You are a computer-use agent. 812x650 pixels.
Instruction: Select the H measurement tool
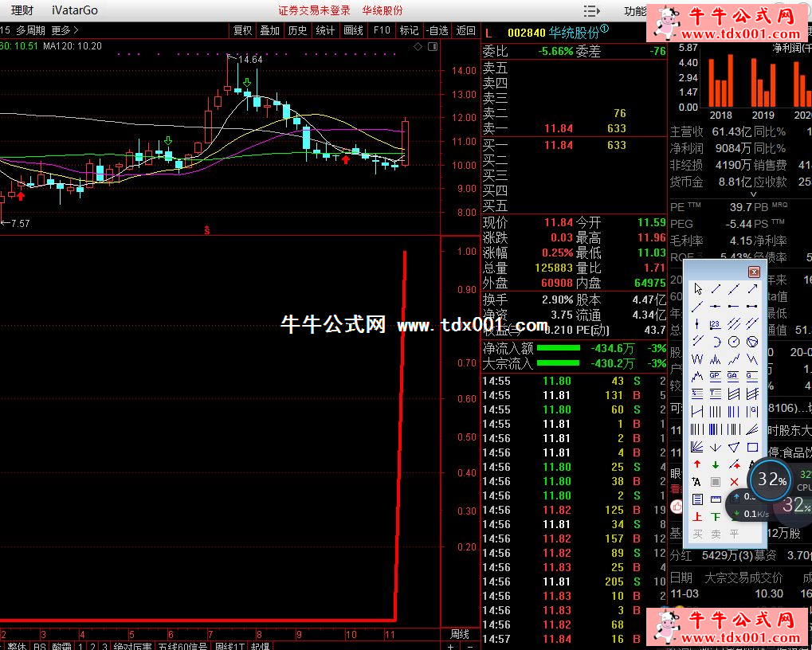[x=697, y=411]
